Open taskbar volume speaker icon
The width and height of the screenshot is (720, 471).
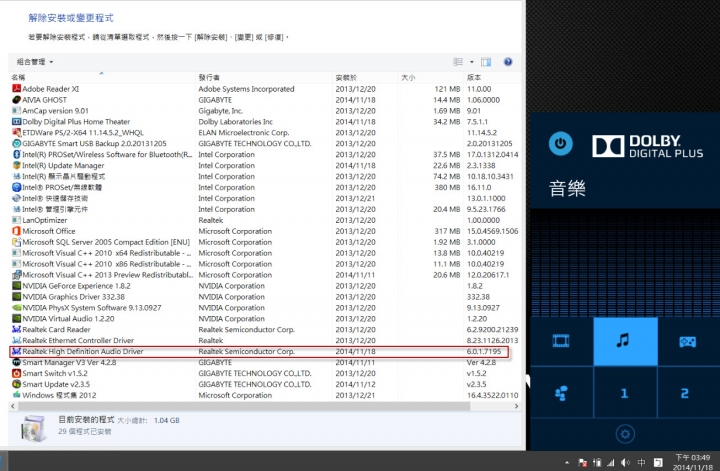(x=625, y=463)
